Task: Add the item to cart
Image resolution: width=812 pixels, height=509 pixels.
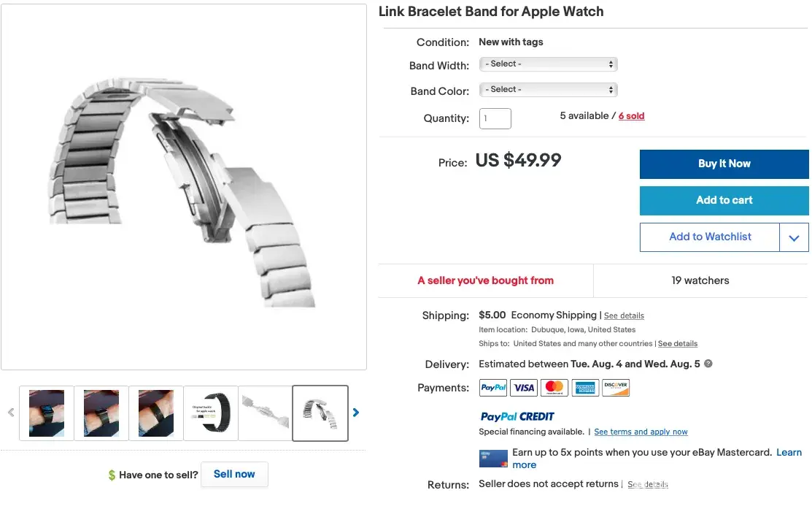Action: click(724, 200)
